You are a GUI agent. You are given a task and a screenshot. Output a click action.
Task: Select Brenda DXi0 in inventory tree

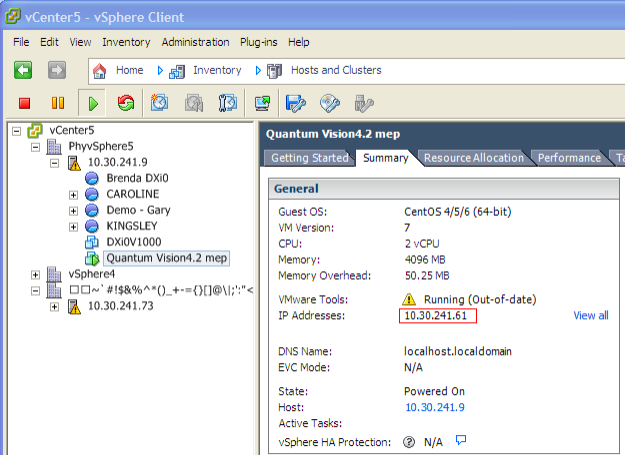pos(137,178)
